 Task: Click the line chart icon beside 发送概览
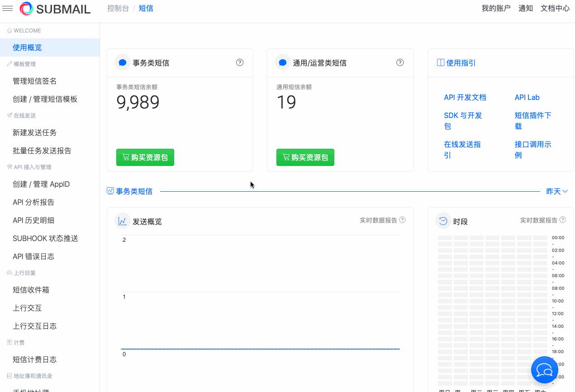(x=123, y=221)
